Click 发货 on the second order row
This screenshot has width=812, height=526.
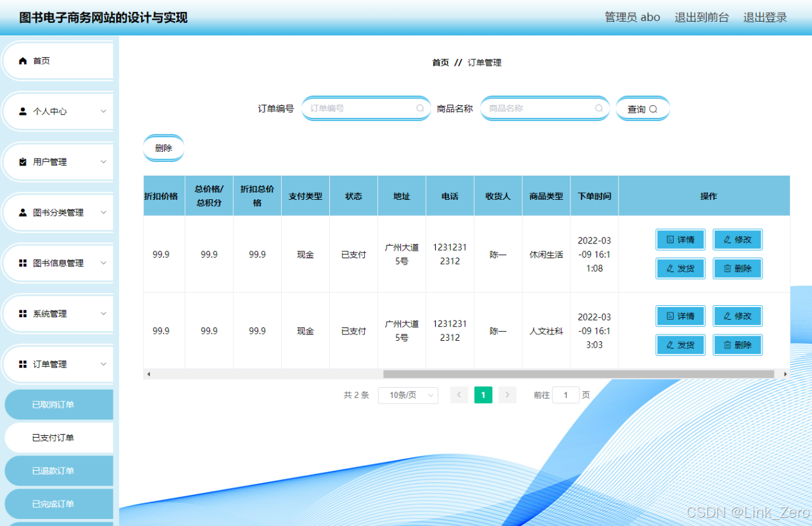tap(680, 345)
